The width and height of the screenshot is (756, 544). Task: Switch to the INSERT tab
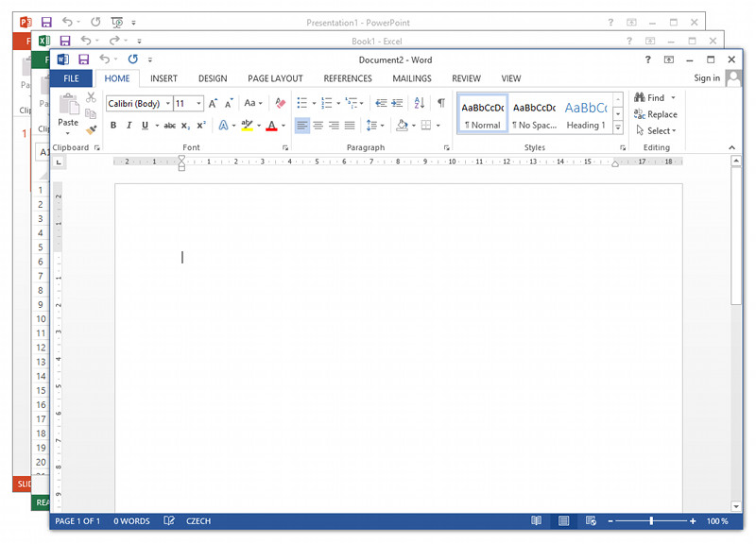point(163,78)
